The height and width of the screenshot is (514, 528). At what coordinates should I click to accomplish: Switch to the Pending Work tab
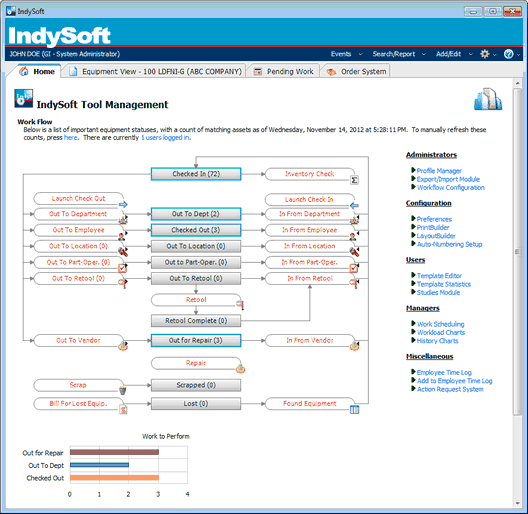(x=284, y=71)
